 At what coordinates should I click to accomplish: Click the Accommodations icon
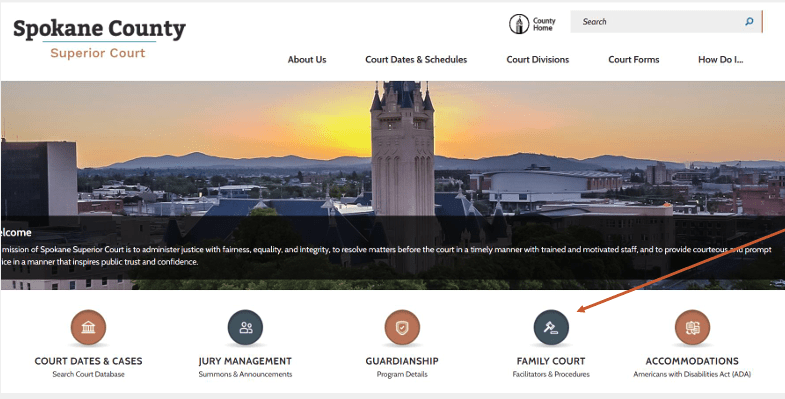point(692,327)
